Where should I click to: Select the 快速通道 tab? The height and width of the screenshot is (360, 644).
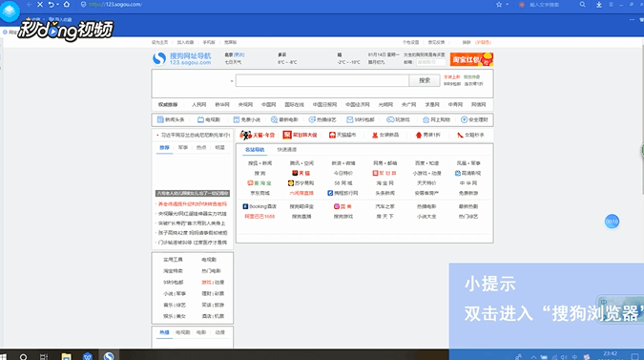[286, 150]
